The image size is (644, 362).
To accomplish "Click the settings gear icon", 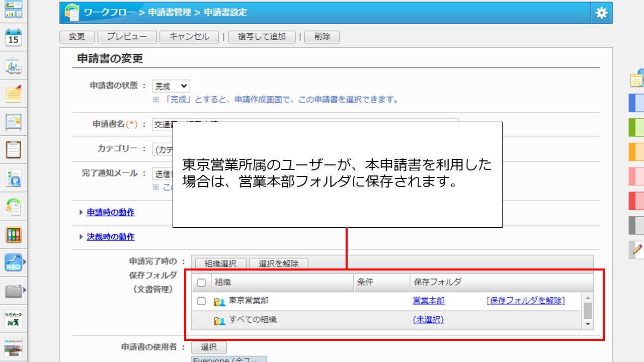I will [x=601, y=13].
